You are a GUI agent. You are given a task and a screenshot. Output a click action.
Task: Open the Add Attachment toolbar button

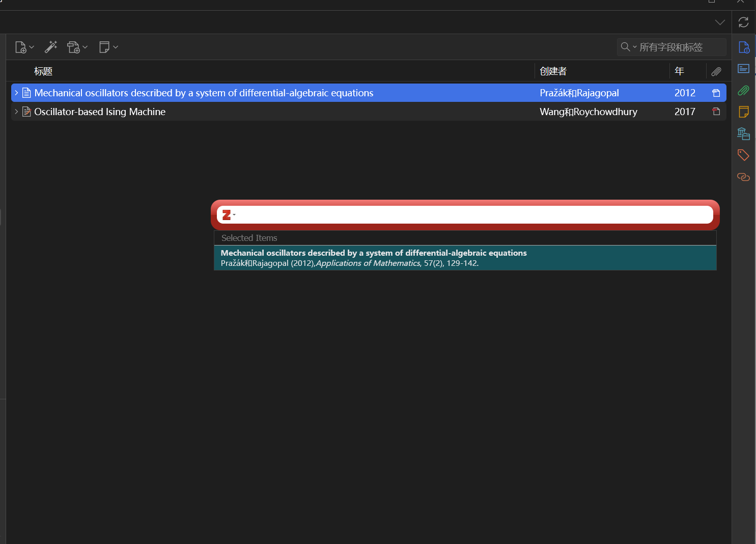tap(74, 47)
